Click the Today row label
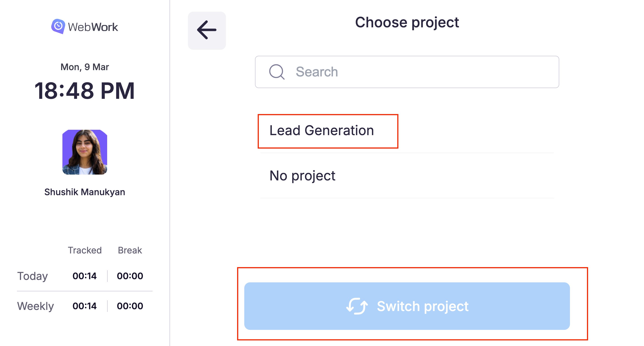 pos(32,276)
